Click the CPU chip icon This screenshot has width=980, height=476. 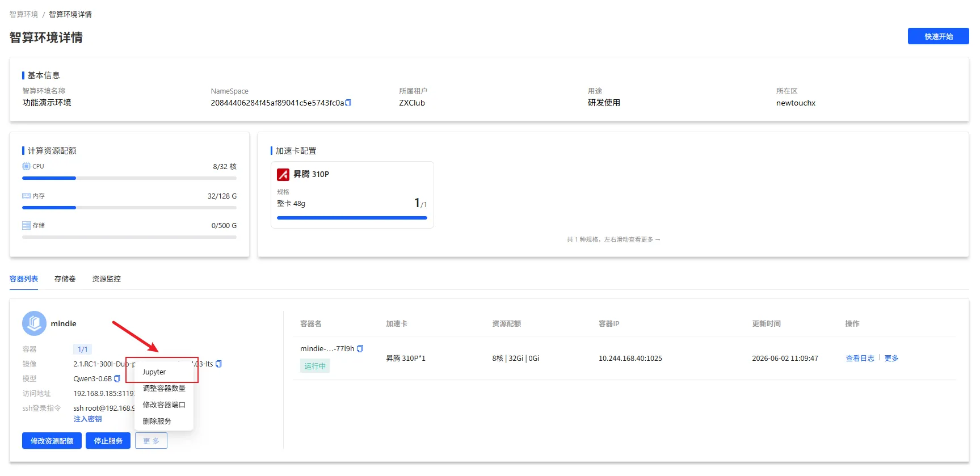[26, 166]
